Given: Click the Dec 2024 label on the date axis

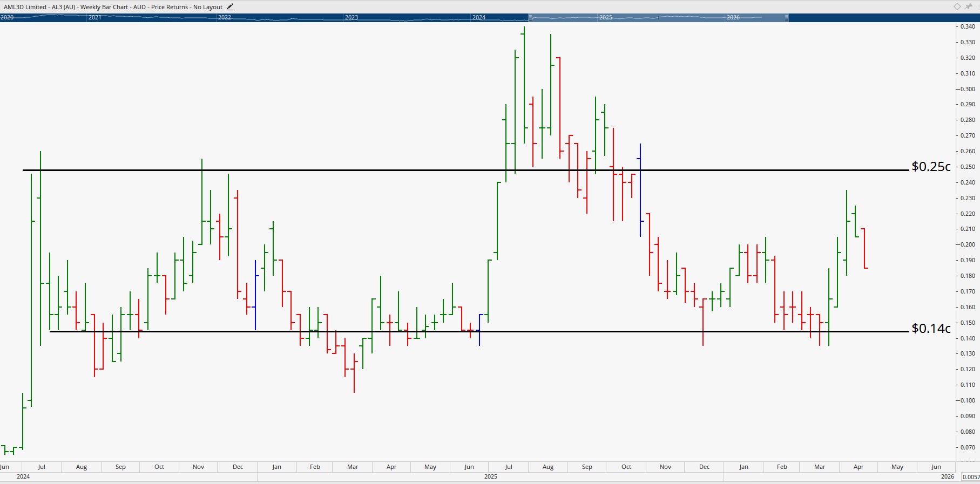Looking at the screenshot, I should coord(238,467).
